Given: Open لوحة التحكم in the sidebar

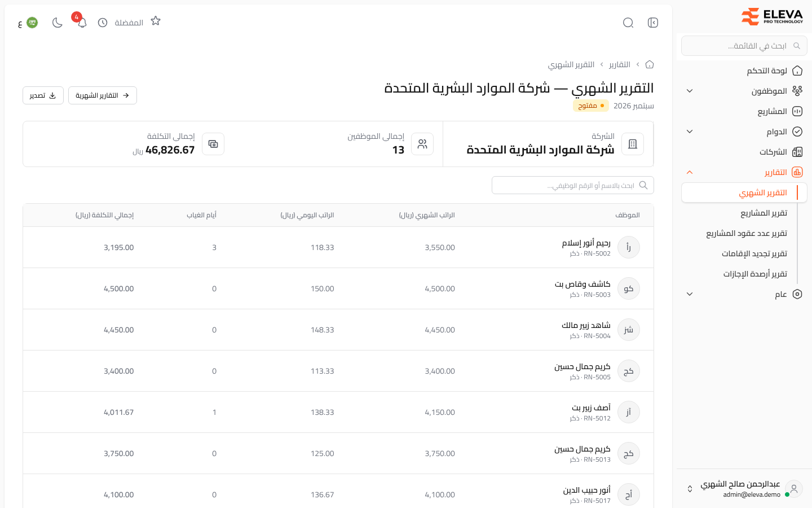Looking at the screenshot, I should click(x=744, y=71).
